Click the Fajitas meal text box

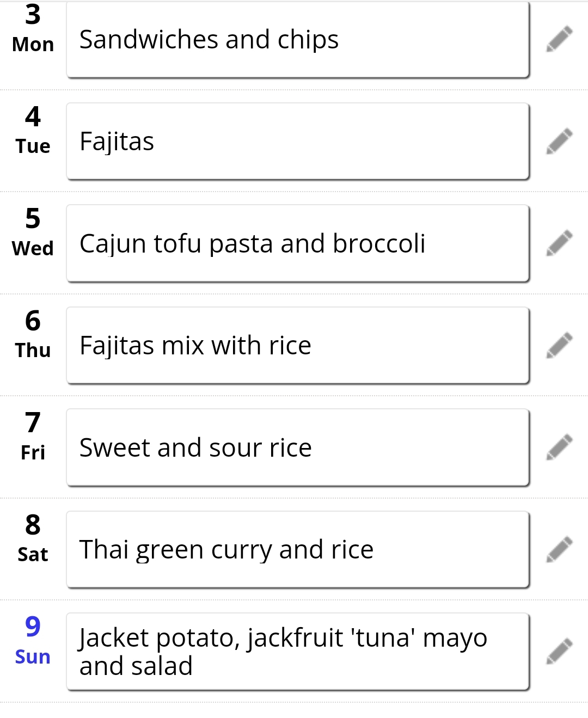[298, 142]
